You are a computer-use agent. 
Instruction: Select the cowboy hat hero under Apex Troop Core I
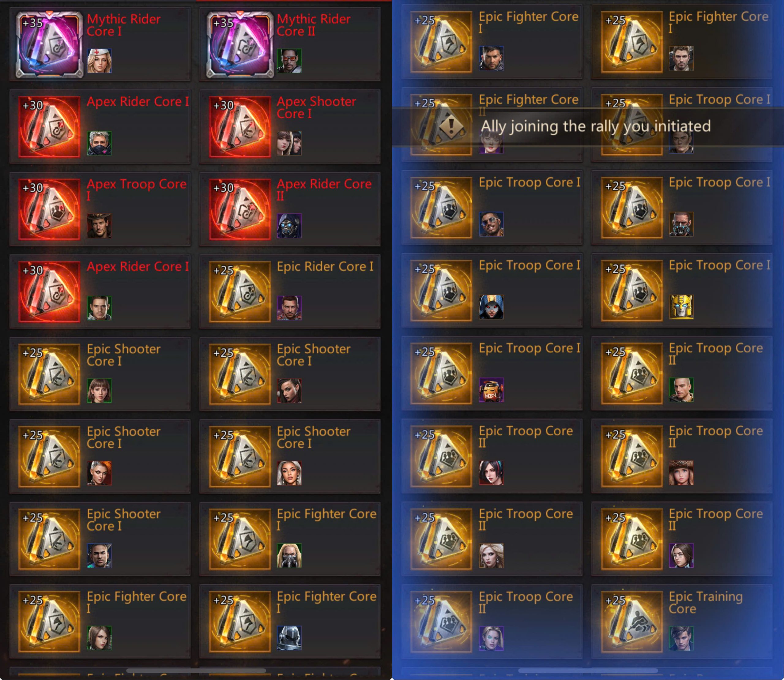pos(100,226)
